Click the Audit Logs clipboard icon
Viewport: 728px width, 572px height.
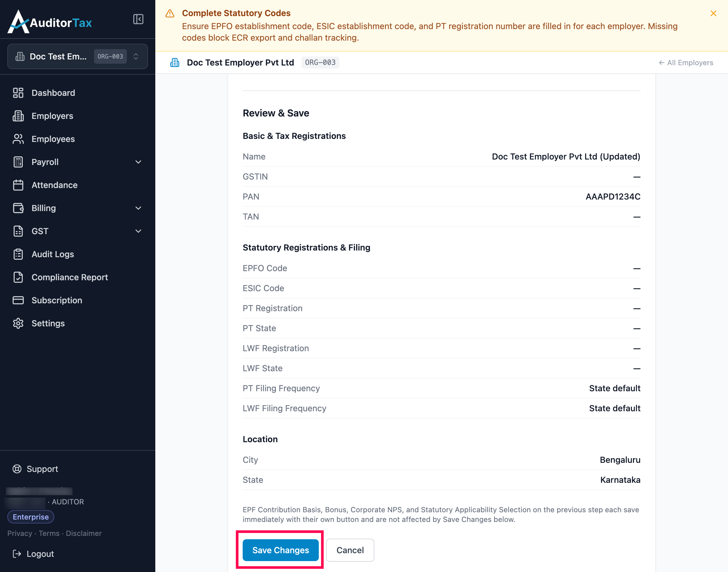[x=18, y=254]
